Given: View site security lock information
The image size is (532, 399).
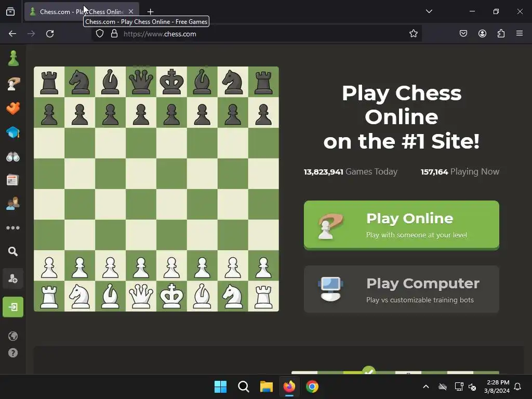Looking at the screenshot, I should coord(114,34).
